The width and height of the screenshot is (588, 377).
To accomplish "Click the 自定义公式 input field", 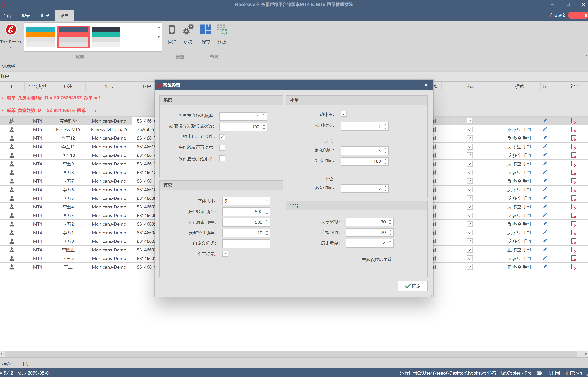I will click(x=246, y=243).
